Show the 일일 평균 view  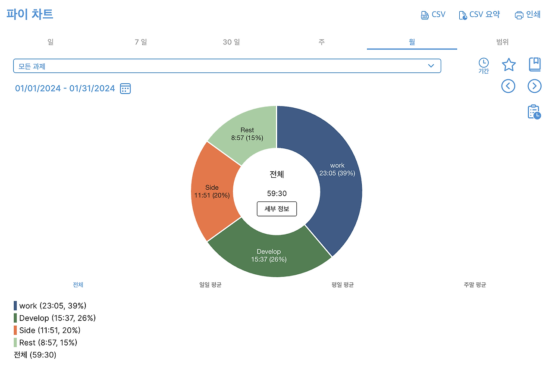(210, 285)
